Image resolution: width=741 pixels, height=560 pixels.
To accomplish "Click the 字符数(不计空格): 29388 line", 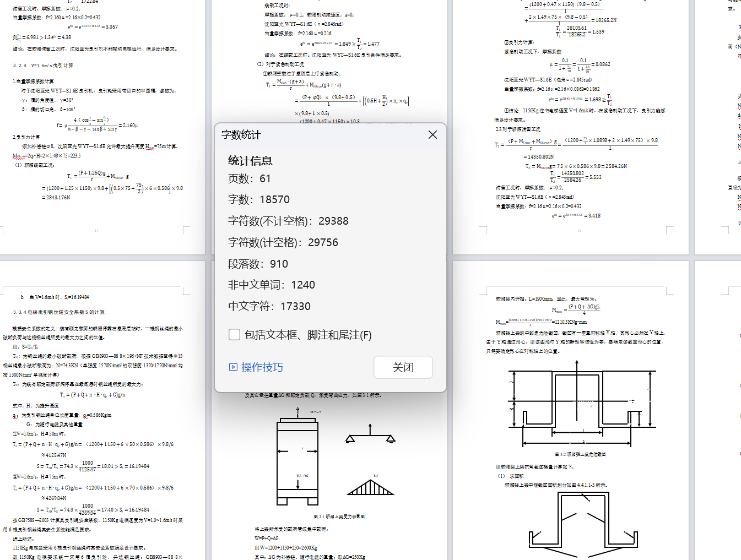I will pyautogui.click(x=288, y=221).
